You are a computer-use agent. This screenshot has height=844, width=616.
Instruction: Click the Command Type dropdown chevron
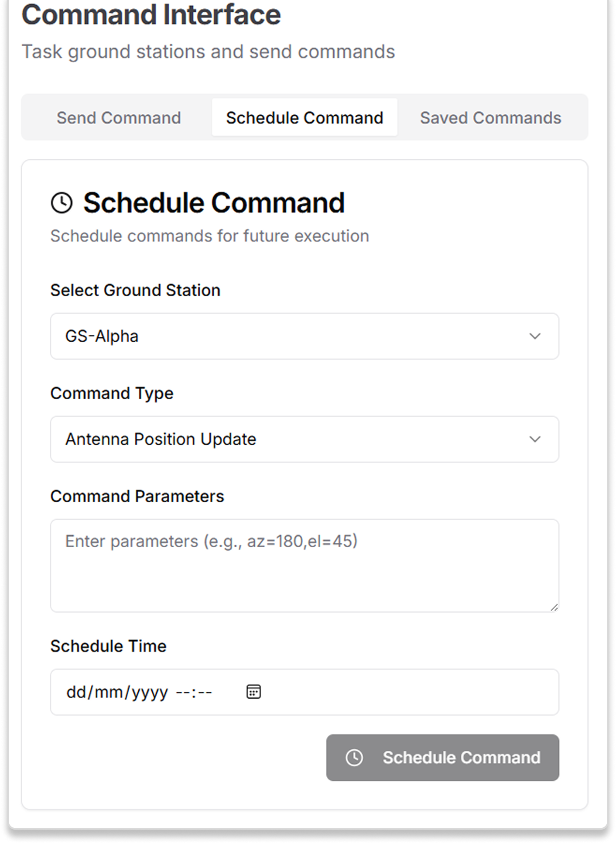pyautogui.click(x=535, y=439)
